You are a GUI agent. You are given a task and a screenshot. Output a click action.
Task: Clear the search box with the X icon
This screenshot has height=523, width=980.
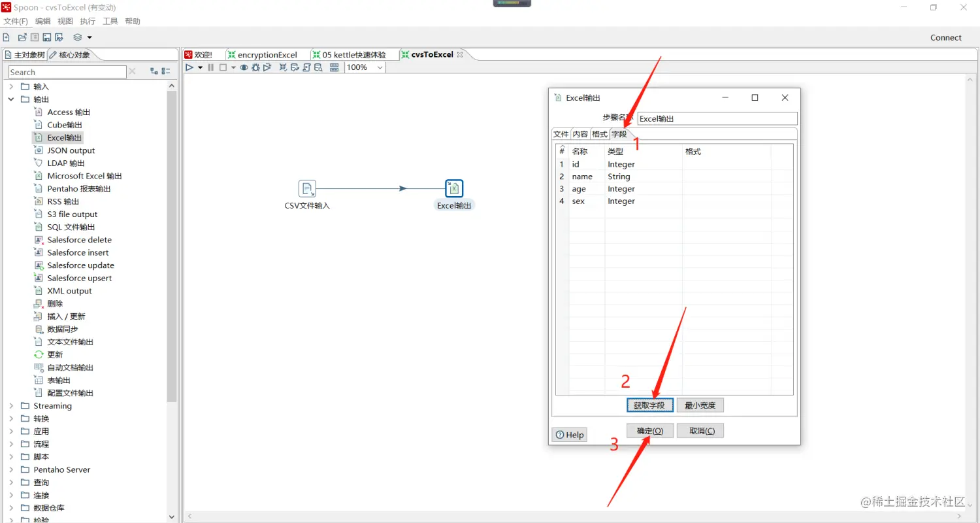pyautogui.click(x=132, y=72)
